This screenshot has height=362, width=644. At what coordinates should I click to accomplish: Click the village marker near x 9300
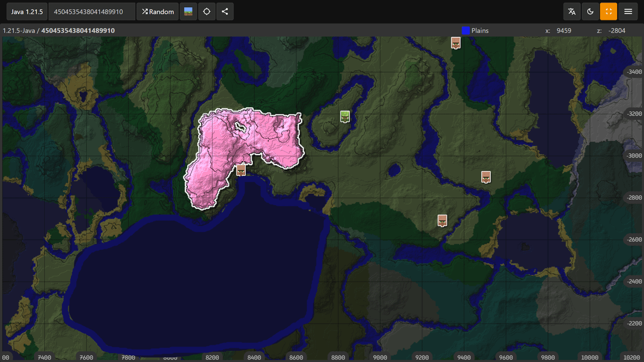pos(442,221)
